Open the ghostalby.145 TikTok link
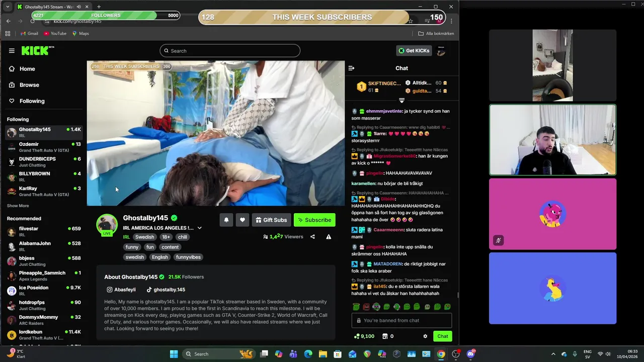Viewport: 644px width, 362px height. 166,290
